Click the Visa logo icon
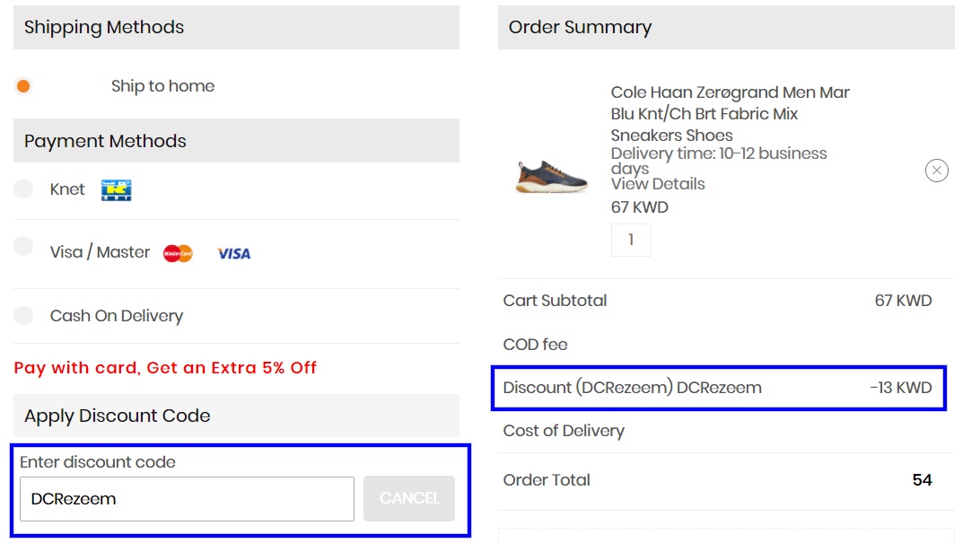Screen dimensions: 980x543 click(234, 254)
